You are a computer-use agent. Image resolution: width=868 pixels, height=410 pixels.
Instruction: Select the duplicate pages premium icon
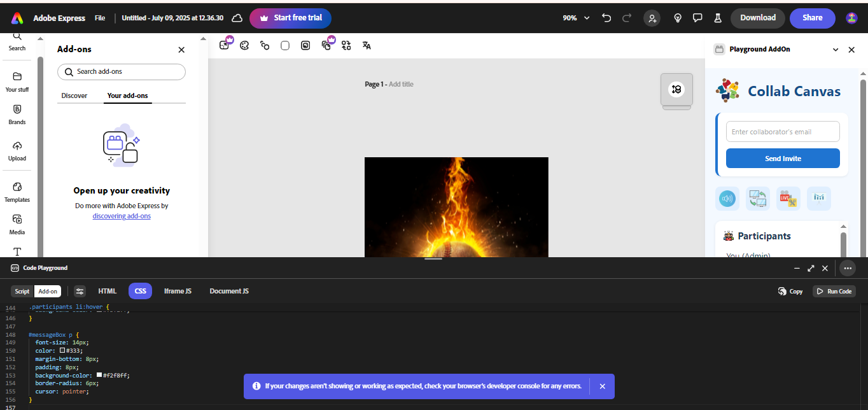(x=326, y=45)
